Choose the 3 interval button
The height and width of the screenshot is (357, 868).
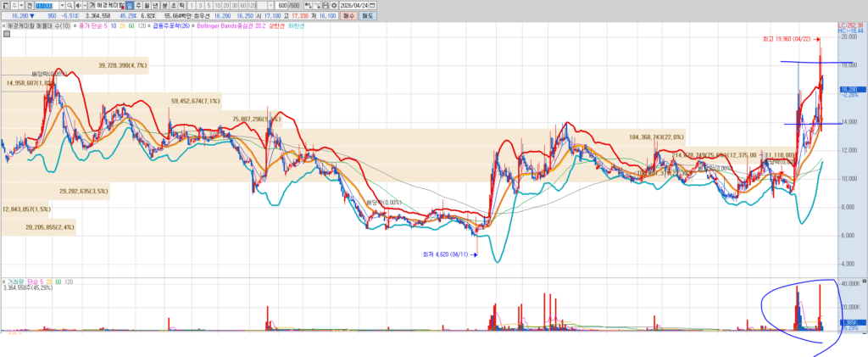click(200, 6)
